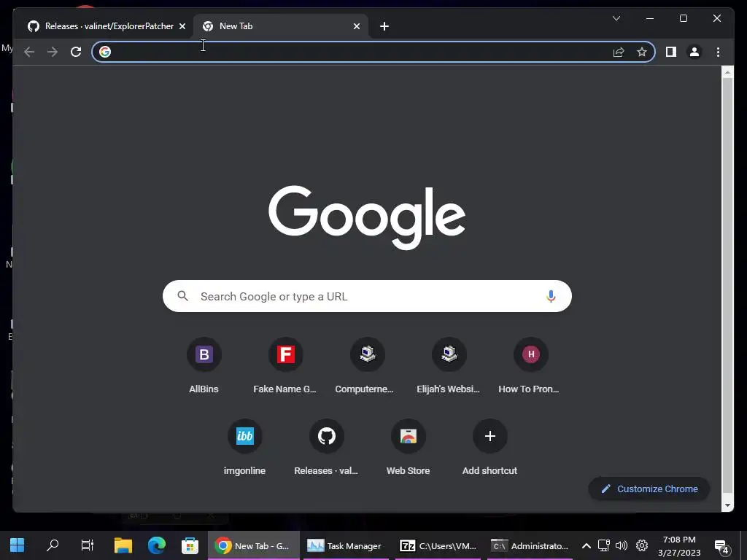The width and height of the screenshot is (747, 560).
Task: Open the Computerne... shortcut tile
Action: point(367,366)
